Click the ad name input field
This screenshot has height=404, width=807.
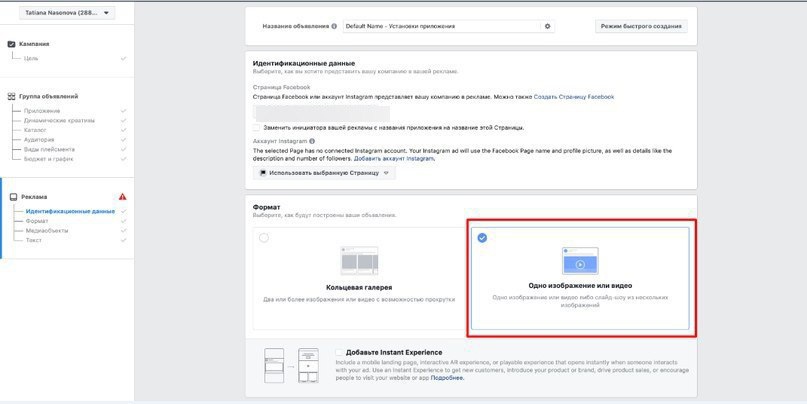click(x=442, y=26)
